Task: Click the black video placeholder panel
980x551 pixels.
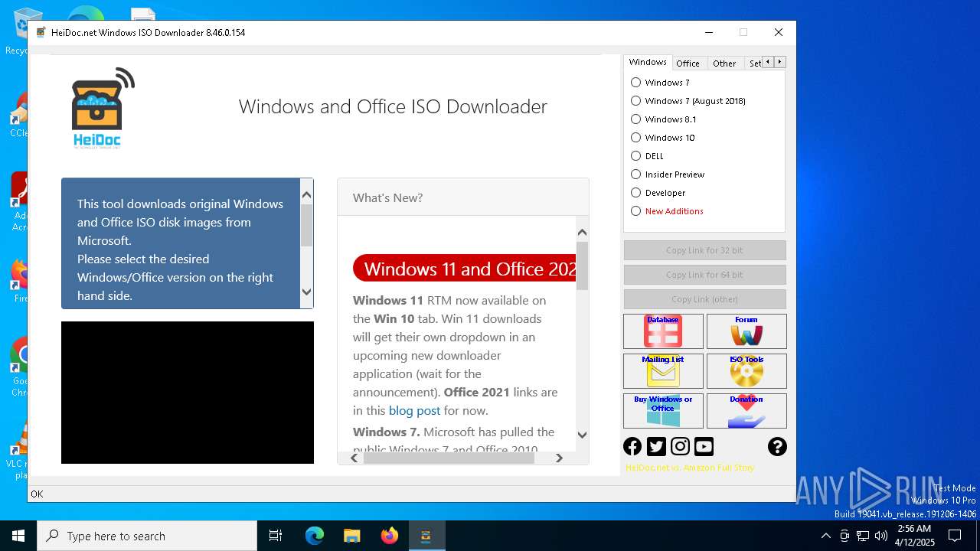Action: tap(188, 393)
